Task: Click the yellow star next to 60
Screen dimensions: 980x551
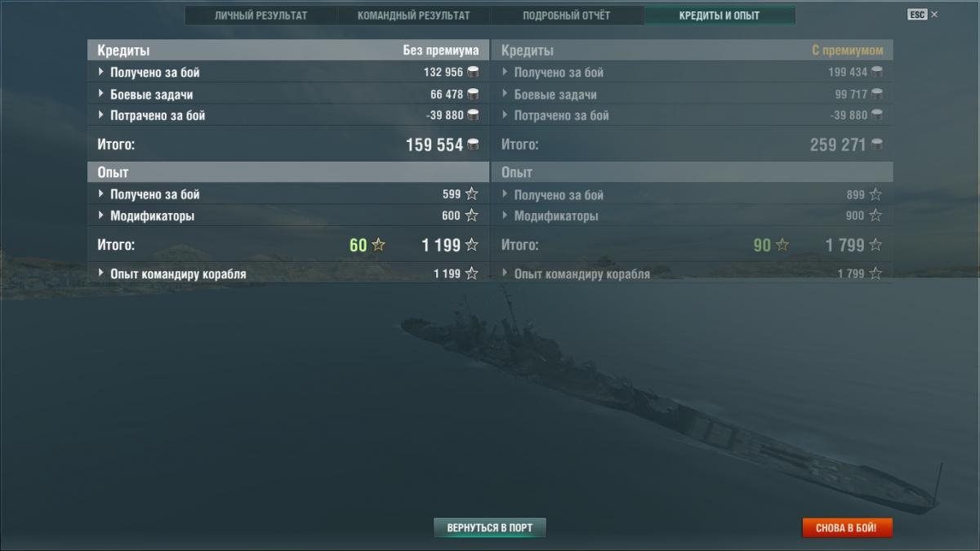Action: pos(378,245)
